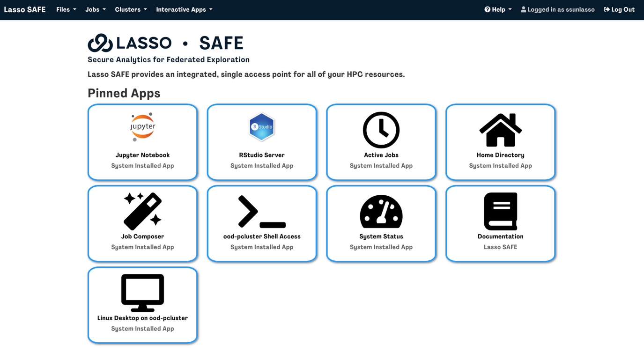Click 'System Installed App' under Home Directory
The height and width of the screenshot is (354, 644).
(500, 166)
